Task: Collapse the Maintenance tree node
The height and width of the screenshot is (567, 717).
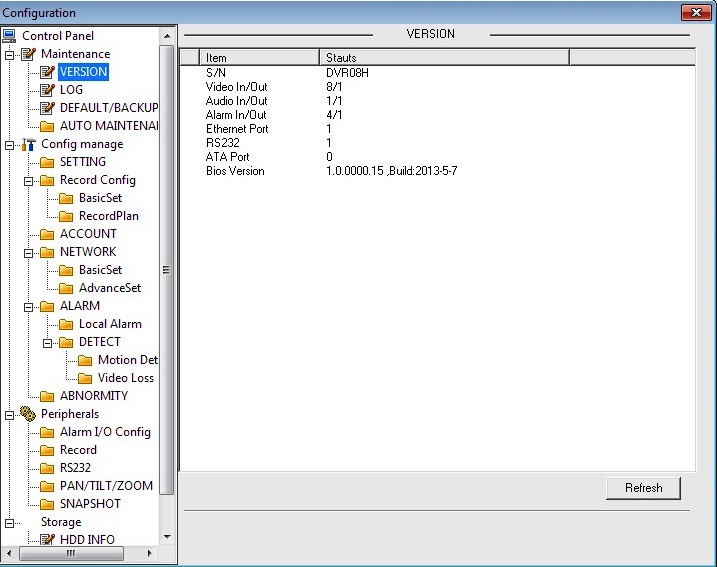Action: pyautogui.click(x=10, y=54)
